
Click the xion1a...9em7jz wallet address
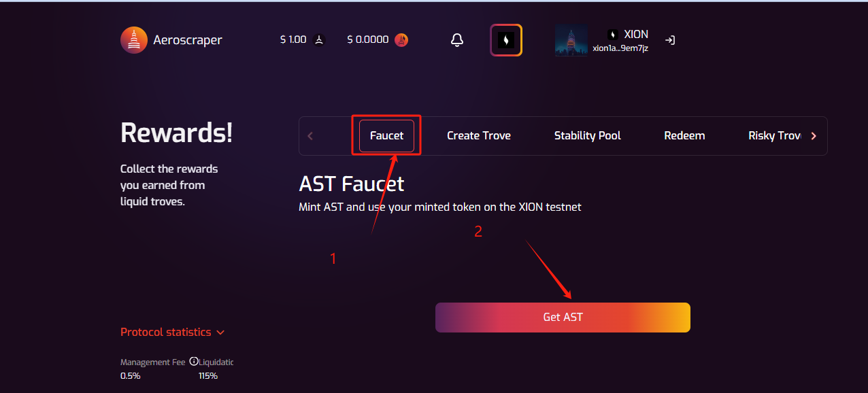(620, 48)
